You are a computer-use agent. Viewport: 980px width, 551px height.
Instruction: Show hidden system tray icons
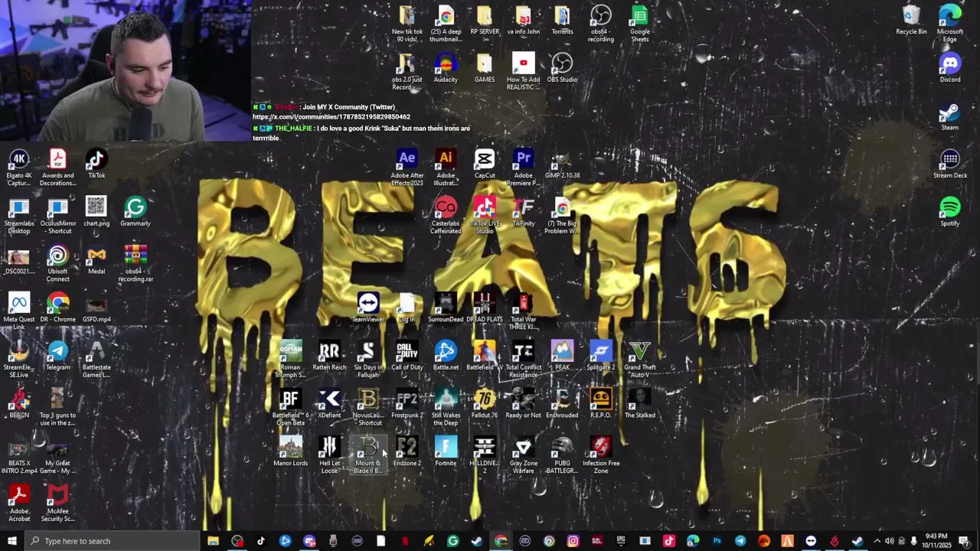click(877, 541)
